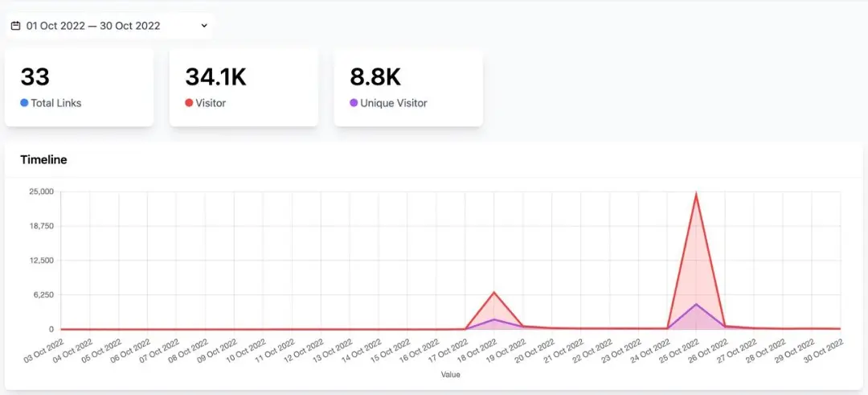The image size is (868, 395).
Task: Select the 8.8K Unique Visitor card
Action: click(408, 87)
